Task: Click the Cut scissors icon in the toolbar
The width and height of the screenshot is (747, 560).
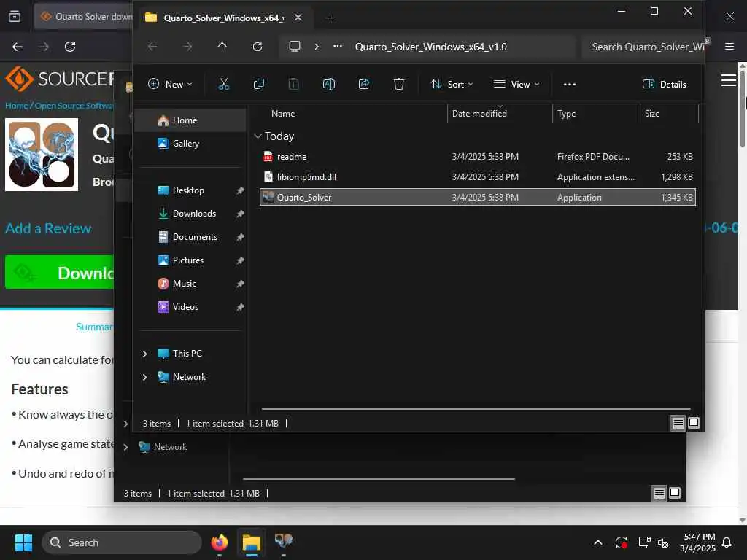Action: pos(223,85)
